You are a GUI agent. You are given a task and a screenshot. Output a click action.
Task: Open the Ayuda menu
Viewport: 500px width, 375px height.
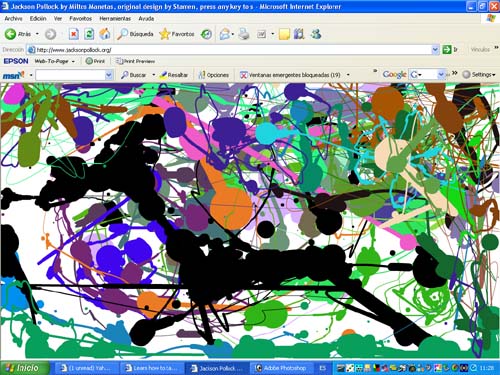tap(146, 19)
